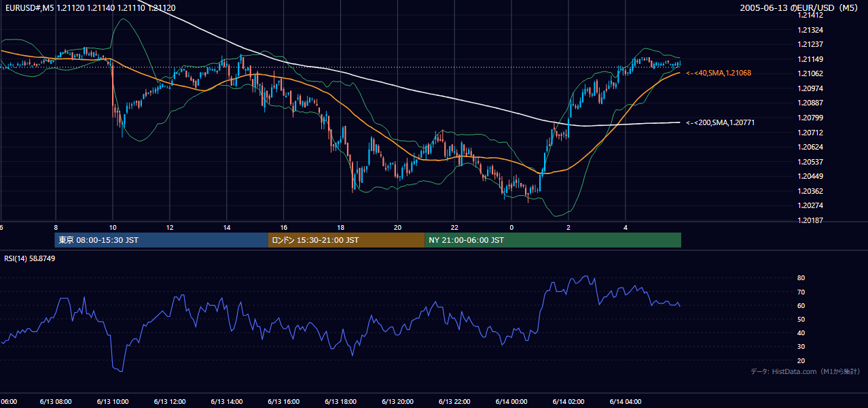
Task: Click the 1.20712 price axis label
Action: pos(810,133)
